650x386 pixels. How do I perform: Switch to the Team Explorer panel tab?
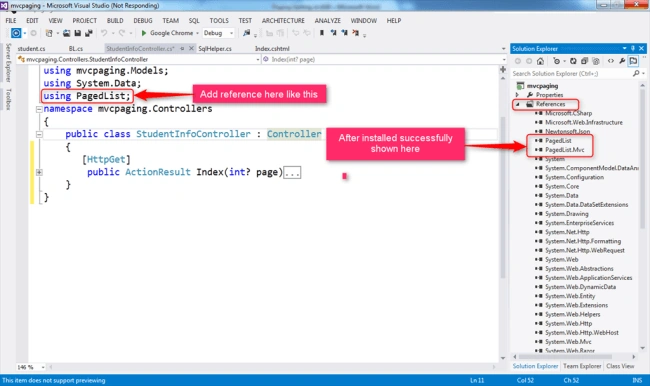[582, 366]
